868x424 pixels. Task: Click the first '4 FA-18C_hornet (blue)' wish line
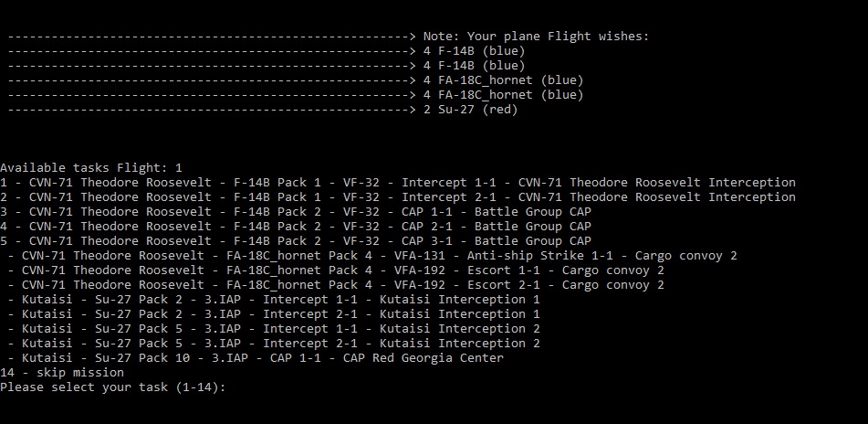[296, 80]
